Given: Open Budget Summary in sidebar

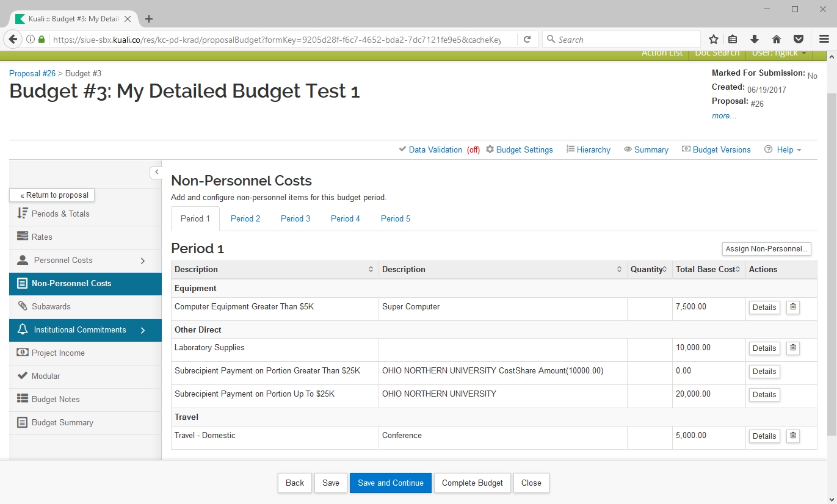Looking at the screenshot, I should [x=62, y=422].
